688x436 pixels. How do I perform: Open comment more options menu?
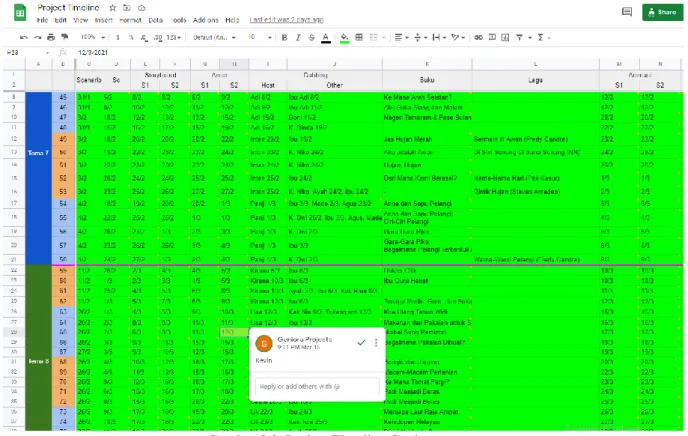376,343
